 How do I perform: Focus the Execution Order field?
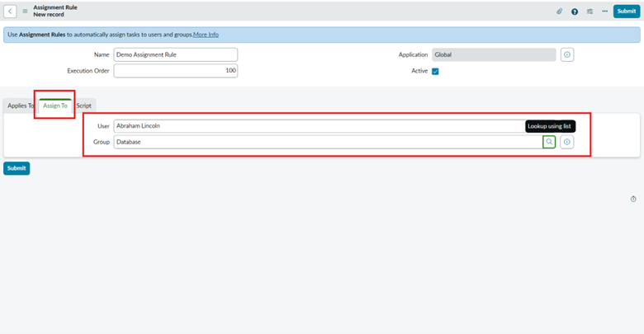coord(175,71)
